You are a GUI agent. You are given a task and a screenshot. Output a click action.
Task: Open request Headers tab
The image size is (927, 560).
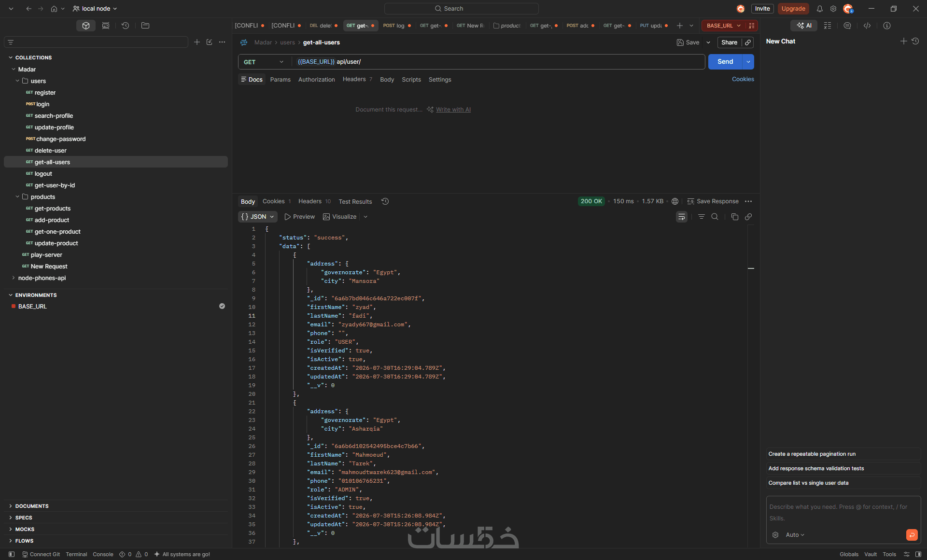tap(357, 79)
